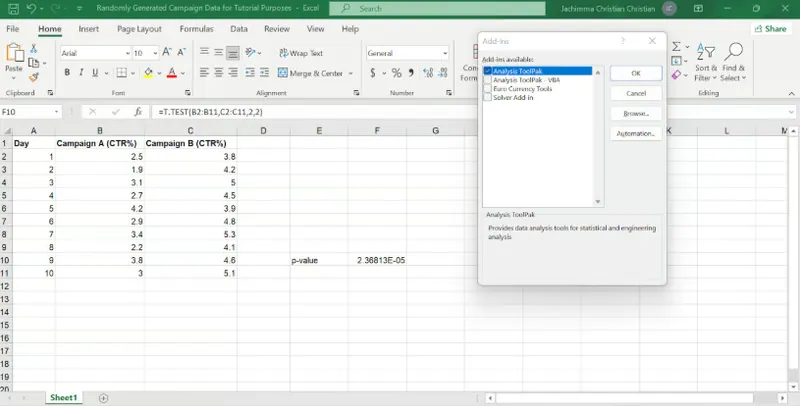The image size is (800, 406).
Task: Open the Data ribbon tab
Action: tap(238, 29)
